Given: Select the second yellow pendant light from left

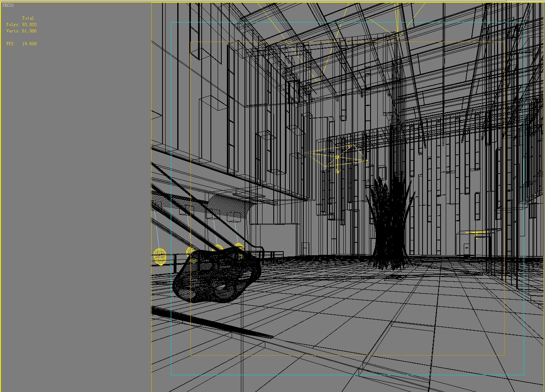Looking at the screenshot, I should [190, 251].
